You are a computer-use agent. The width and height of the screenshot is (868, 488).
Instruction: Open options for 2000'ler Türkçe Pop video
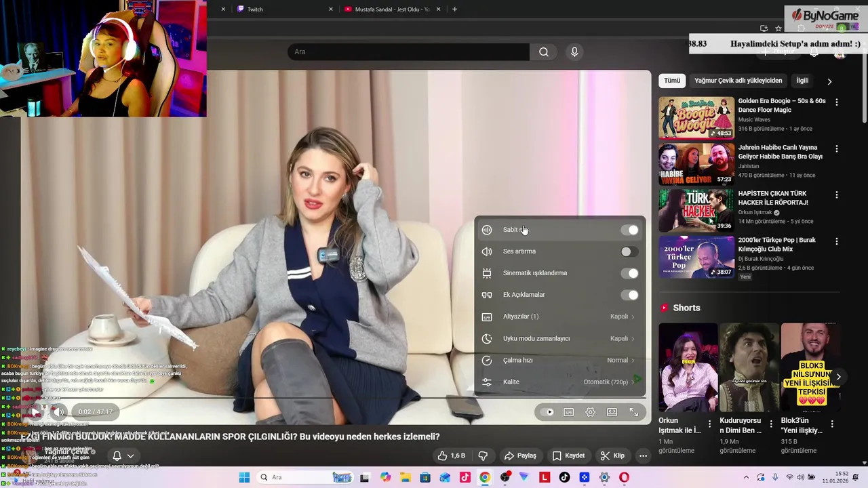(836, 241)
